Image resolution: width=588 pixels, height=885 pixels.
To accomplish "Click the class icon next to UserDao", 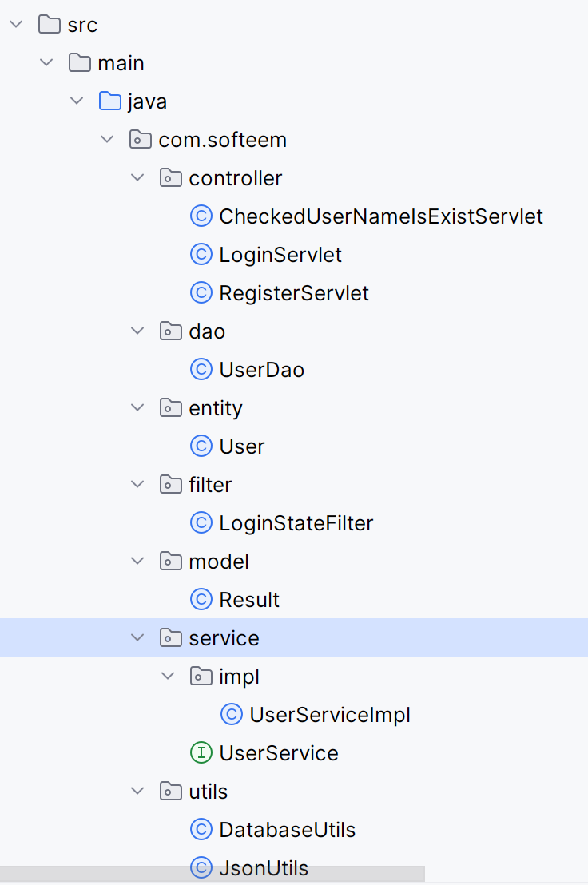I will tap(201, 369).
